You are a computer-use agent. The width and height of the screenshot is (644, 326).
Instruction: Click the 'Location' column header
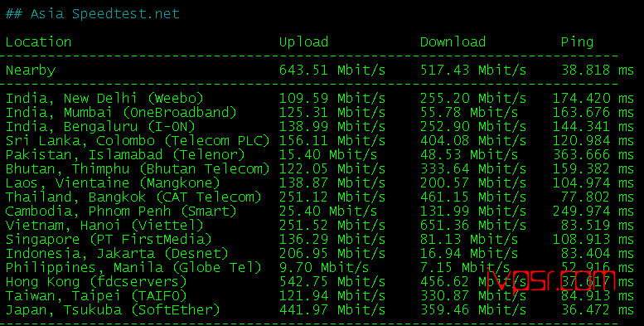click(38, 42)
